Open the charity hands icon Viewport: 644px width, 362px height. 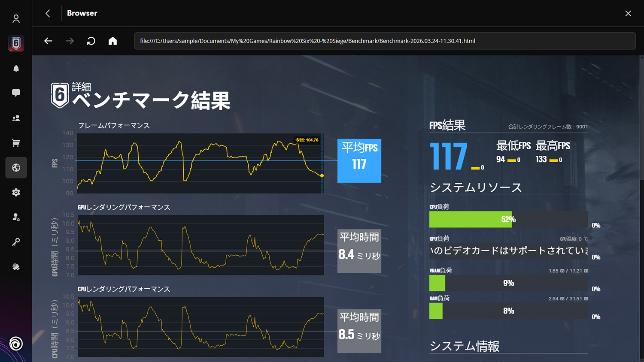click(16, 266)
